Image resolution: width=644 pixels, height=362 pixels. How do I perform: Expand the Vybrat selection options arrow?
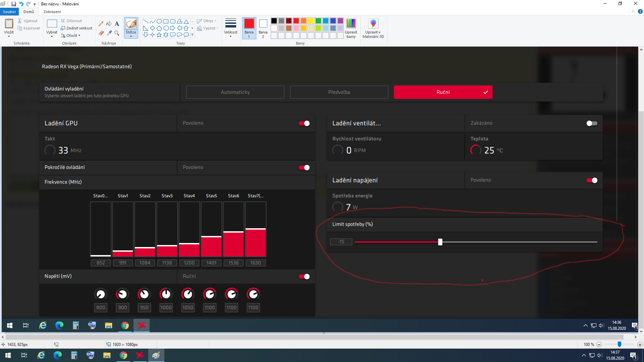(52, 36)
